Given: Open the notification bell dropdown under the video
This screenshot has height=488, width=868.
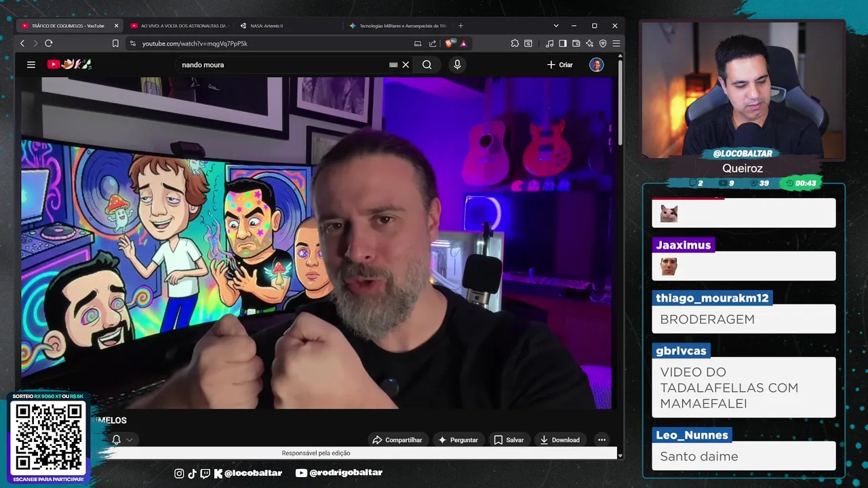Looking at the screenshot, I should click(122, 440).
